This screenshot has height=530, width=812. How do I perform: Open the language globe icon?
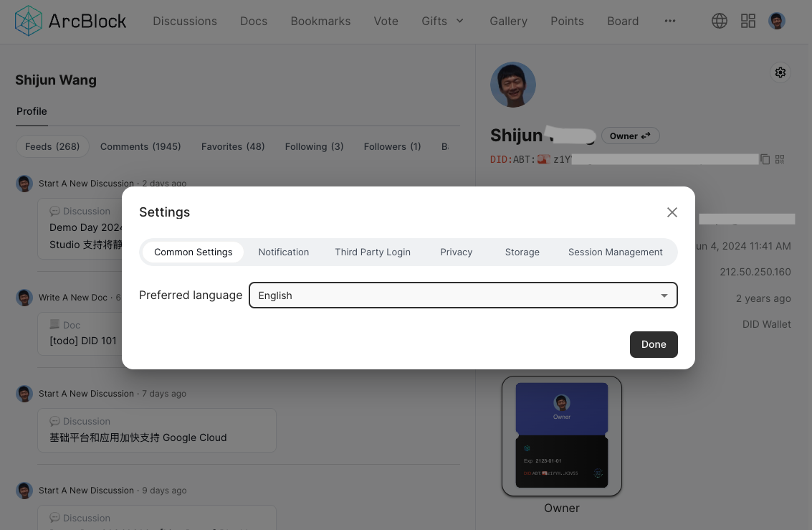tap(719, 21)
